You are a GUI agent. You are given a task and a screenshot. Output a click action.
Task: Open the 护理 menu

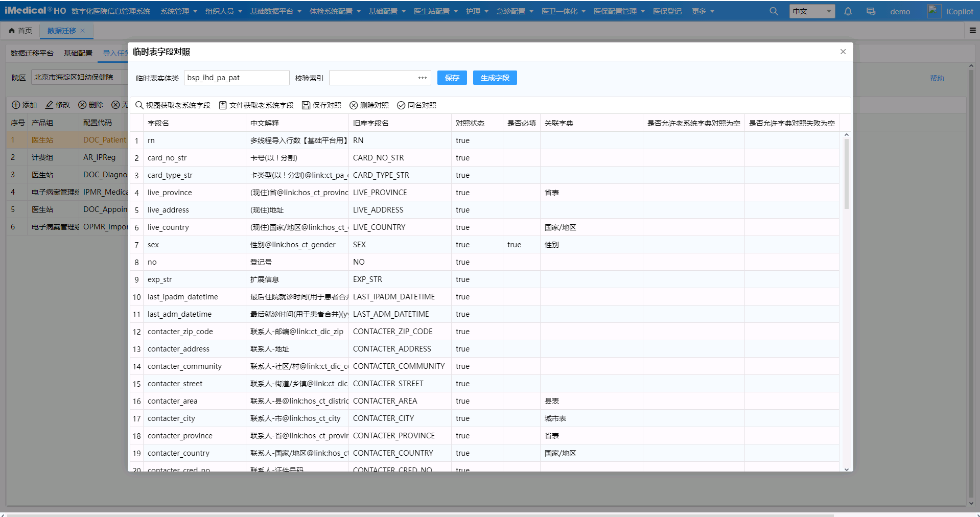coord(477,11)
